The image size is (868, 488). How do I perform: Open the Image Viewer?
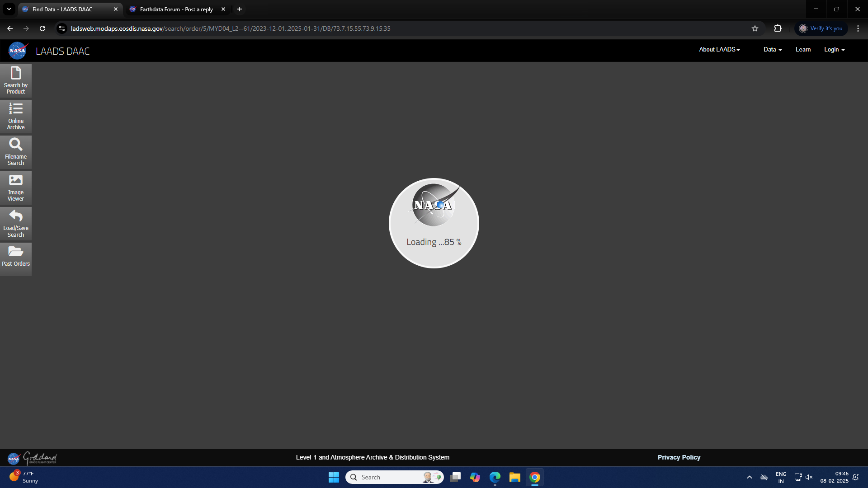coord(16,187)
